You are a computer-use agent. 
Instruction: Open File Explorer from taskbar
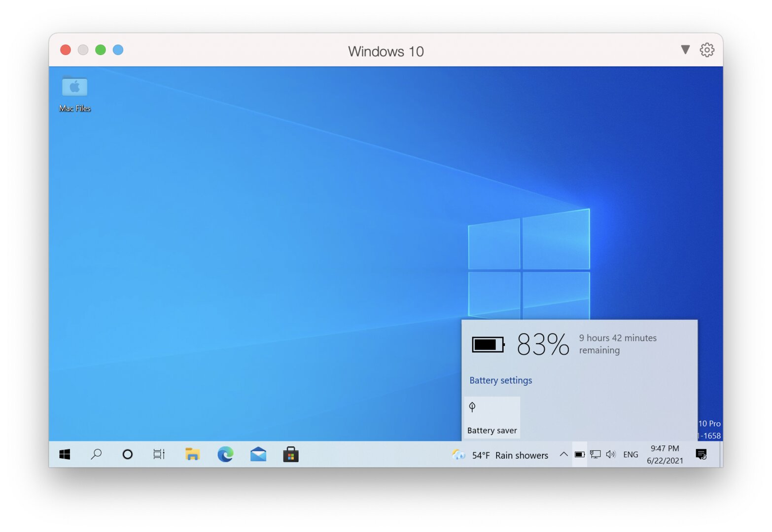tap(192, 454)
